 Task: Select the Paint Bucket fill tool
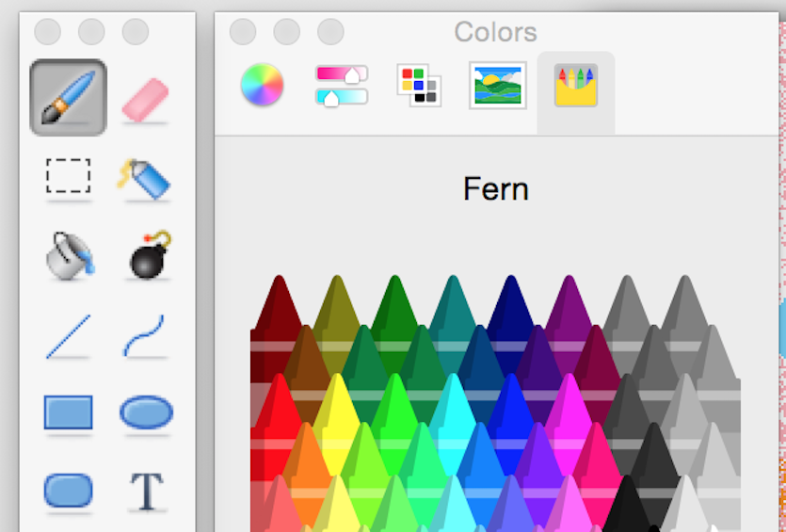pyautogui.click(x=69, y=255)
